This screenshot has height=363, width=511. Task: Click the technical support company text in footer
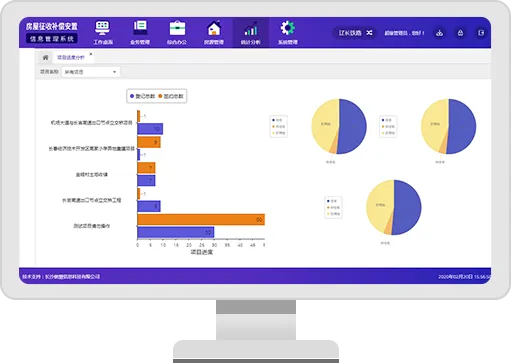(61, 277)
